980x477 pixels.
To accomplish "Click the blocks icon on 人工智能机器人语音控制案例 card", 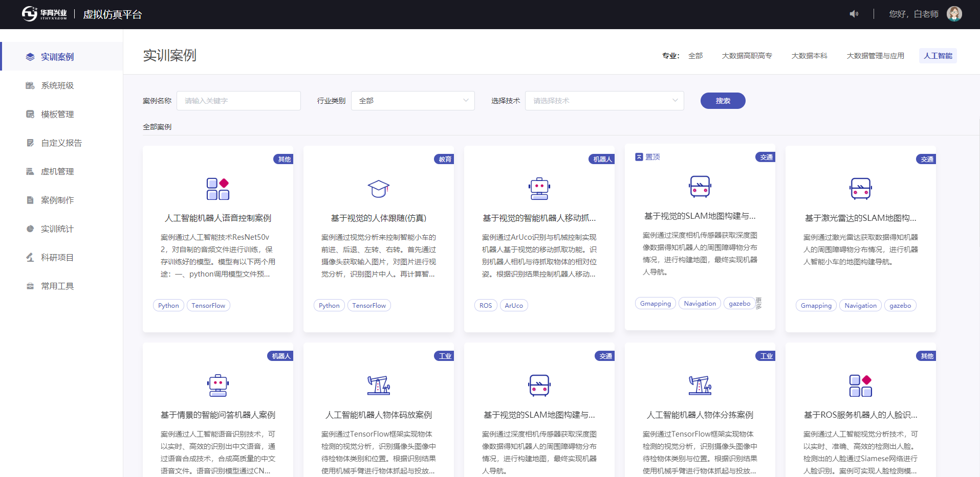I will click(x=218, y=189).
